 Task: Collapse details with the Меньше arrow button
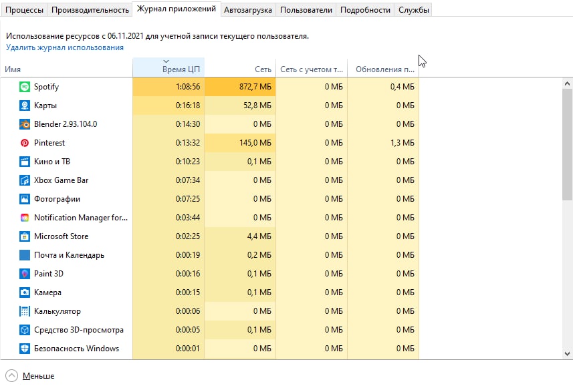tap(11, 376)
